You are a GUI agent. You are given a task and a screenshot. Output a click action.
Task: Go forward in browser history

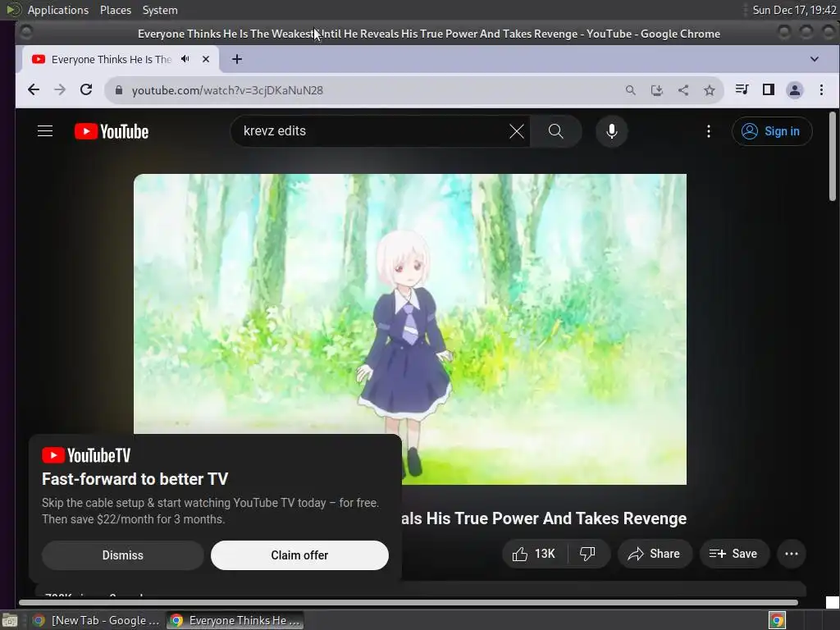click(59, 90)
